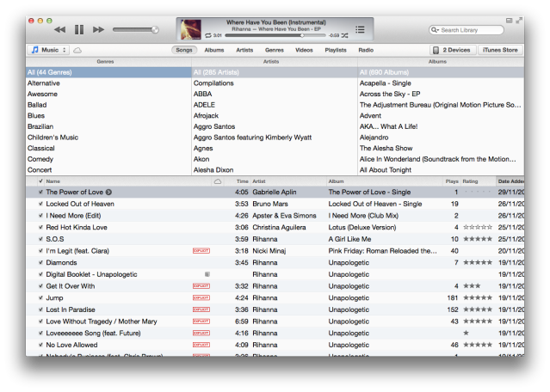
Task: Click the Explicit badge on Get It Over With
Action: pos(201,286)
